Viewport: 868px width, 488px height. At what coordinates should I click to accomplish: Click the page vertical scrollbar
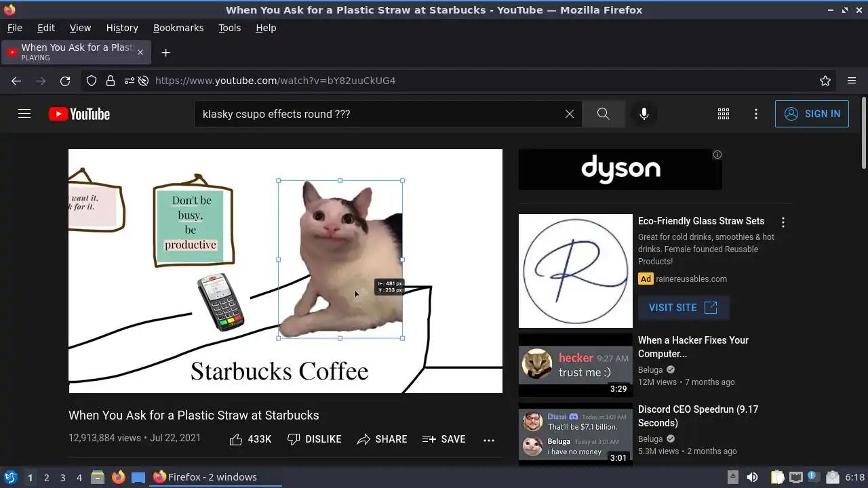[x=863, y=133]
